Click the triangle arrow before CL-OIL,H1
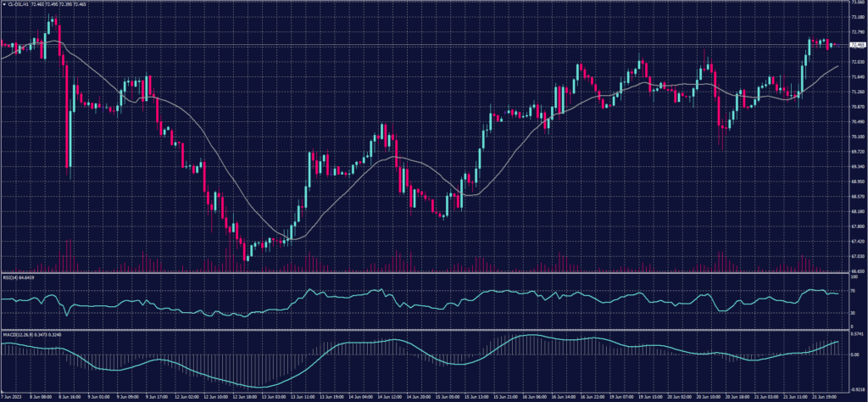The width and height of the screenshot is (868, 402). [3, 4]
